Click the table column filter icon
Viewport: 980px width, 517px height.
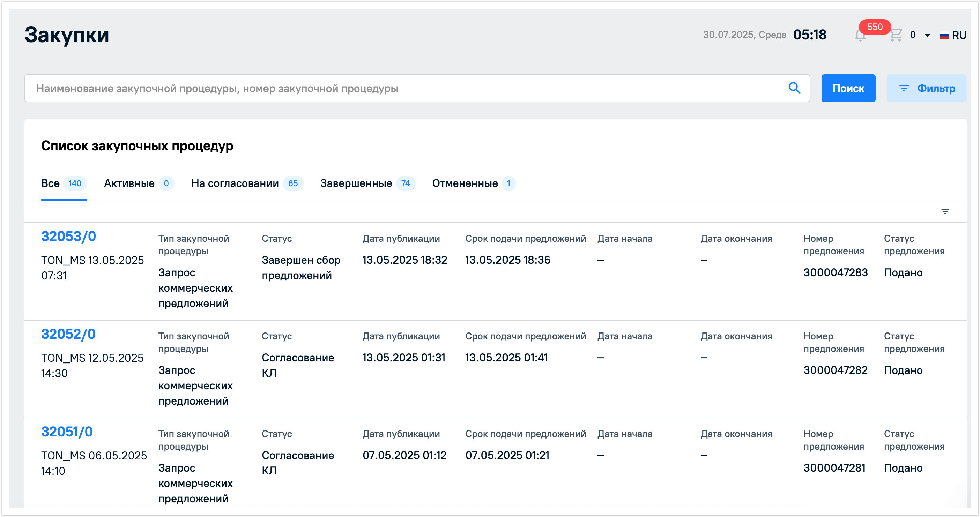coord(945,212)
